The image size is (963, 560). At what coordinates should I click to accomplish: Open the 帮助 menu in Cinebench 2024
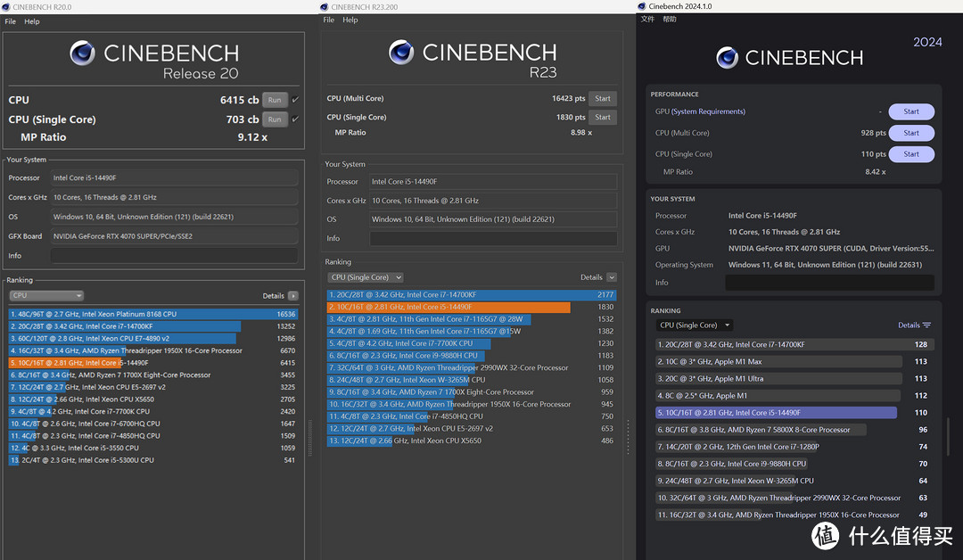pos(670,19)
